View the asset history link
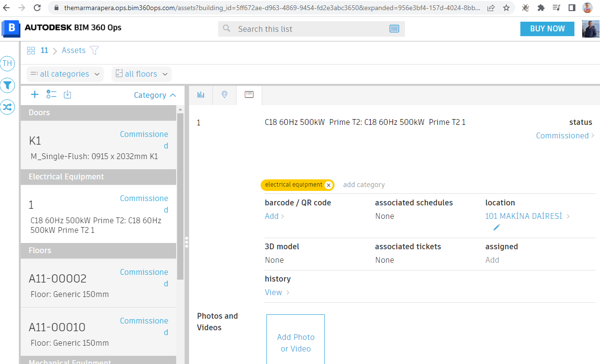600x364 pixels. coord(274,292)
